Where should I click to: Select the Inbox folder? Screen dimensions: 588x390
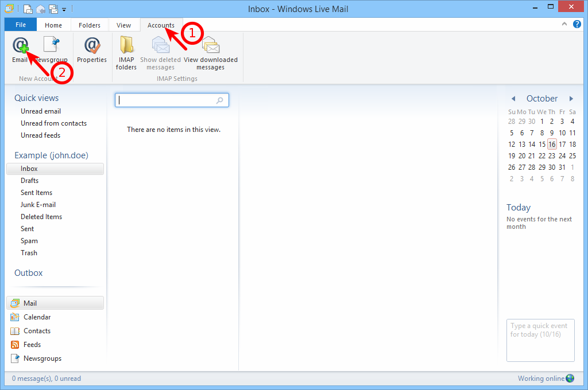[55, 169]
